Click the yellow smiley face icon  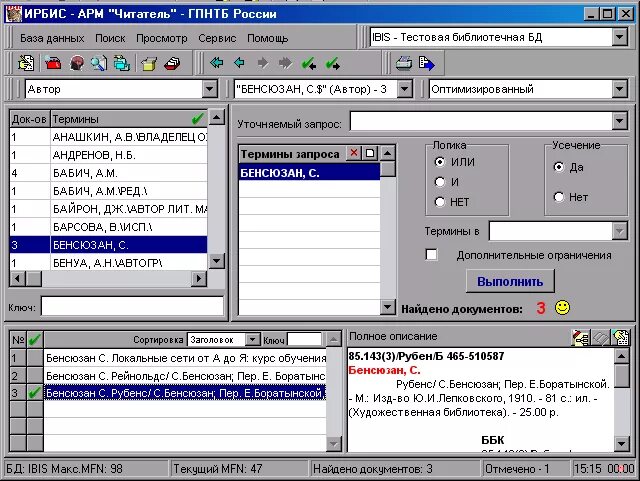[x=562, y=307]
